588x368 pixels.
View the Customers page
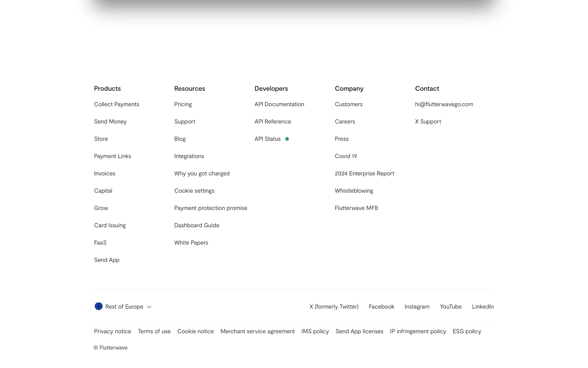(349, 104)
